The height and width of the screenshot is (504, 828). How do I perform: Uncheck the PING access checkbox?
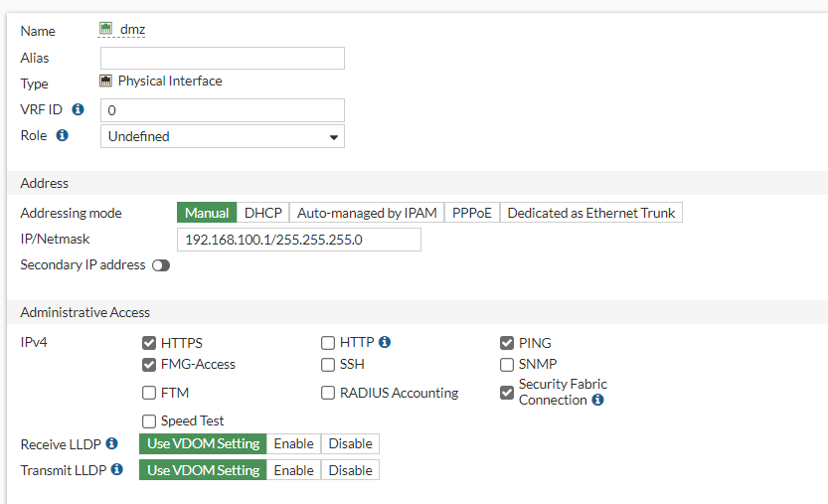coord(507,343)
